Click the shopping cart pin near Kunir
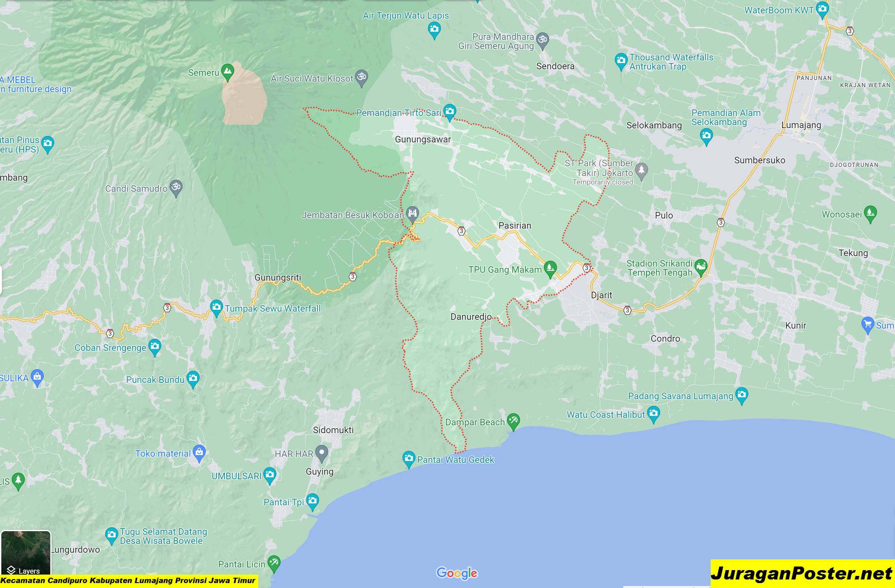This screenshot has height=588, width=895. [868, 324]
